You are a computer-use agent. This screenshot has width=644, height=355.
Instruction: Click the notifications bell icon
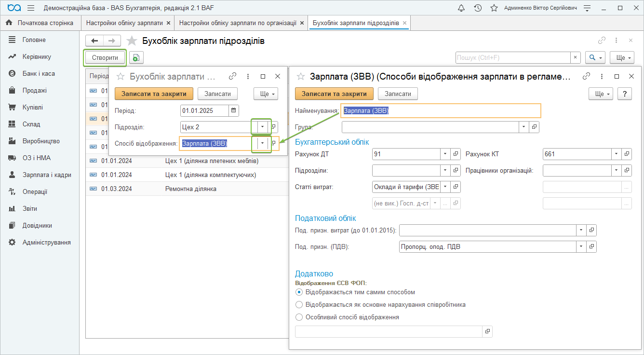pyautogui.click(x=461, y=8)
